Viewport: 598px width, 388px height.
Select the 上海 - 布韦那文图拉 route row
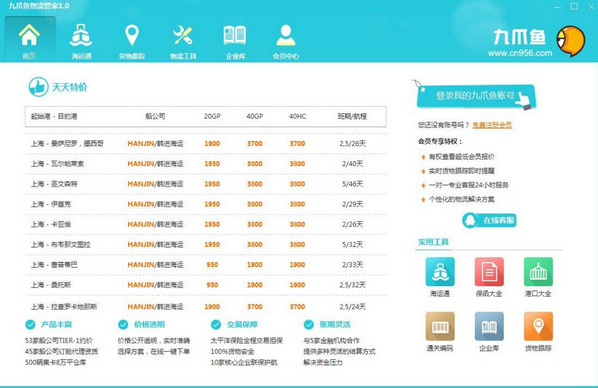(x=206, y=245)
